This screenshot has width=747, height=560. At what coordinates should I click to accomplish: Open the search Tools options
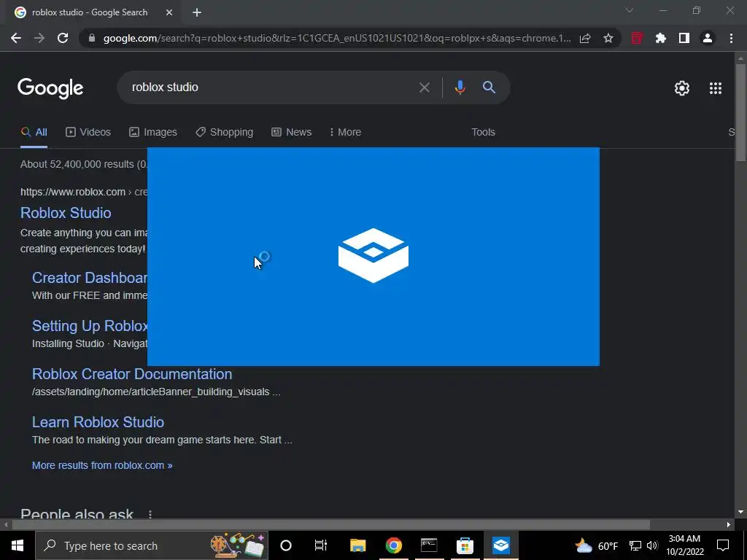tap(483, 133)
